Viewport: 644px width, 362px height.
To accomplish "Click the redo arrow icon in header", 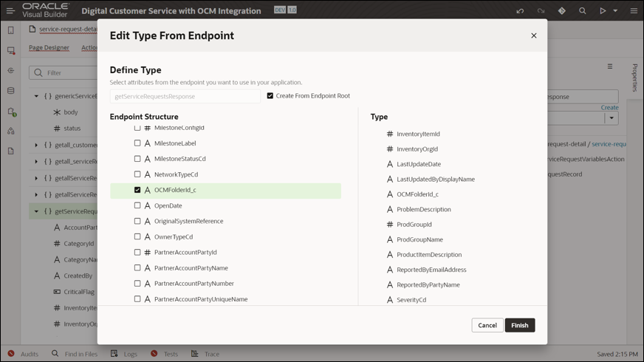I will (x=541, y=11).
